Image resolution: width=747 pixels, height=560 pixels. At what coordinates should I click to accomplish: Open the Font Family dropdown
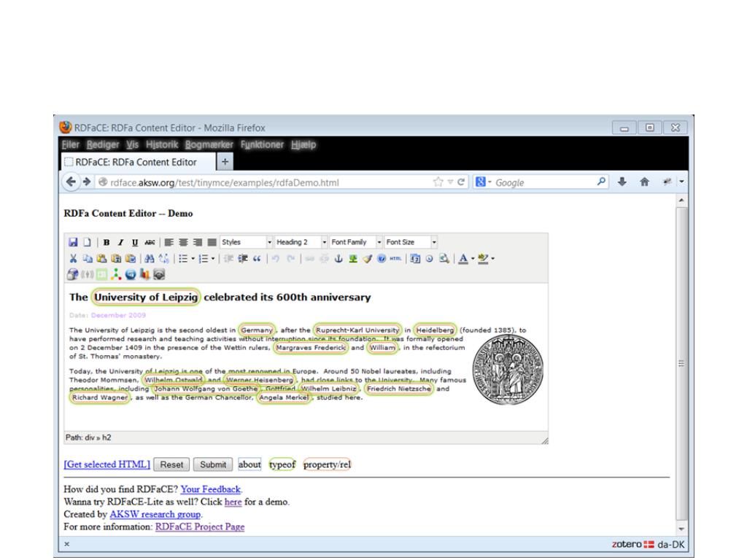click(x=356, y=242)
